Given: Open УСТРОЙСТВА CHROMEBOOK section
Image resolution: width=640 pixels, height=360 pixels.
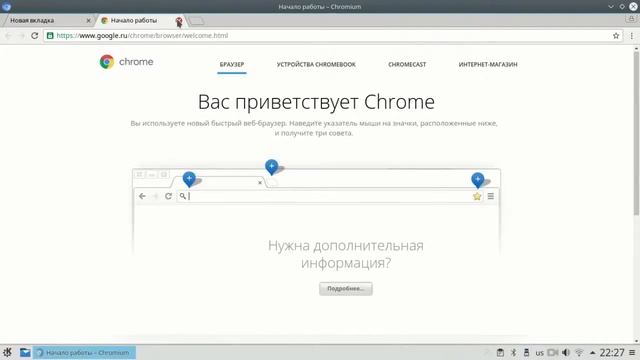Looking at the screenshot, I should (x=316, y=64).
